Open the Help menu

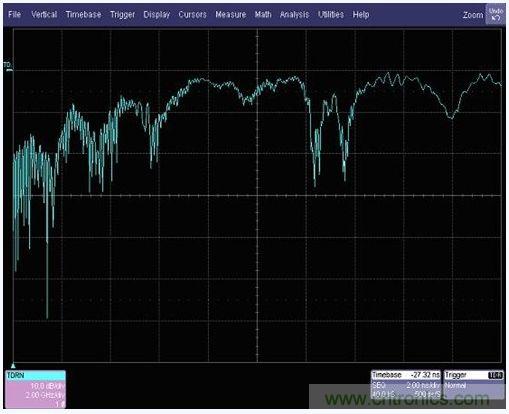[361, 15]
